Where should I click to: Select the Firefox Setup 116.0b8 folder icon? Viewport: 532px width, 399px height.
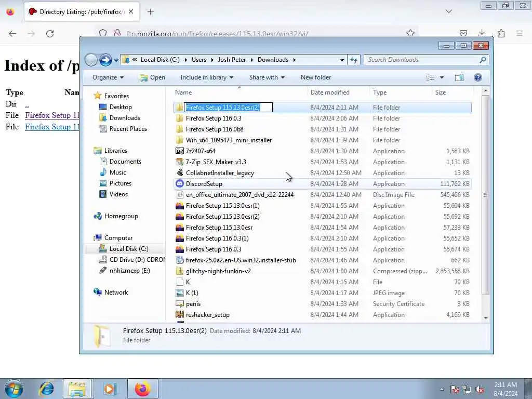(179, 129)
